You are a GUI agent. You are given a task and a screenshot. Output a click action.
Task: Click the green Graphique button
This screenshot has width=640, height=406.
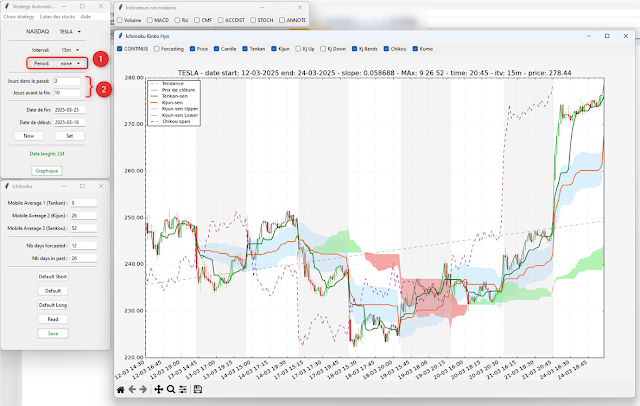click(45, 171)
